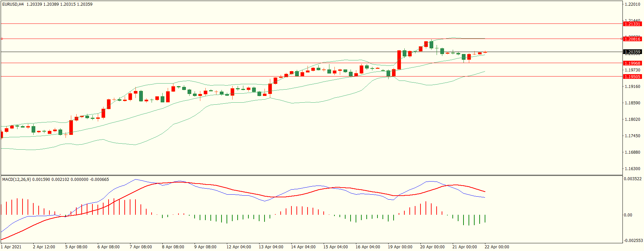Viewport: 644px width, 251px height.
Task: Click the 2 Apr 12:00 time label
Action: tap(44, 247)
